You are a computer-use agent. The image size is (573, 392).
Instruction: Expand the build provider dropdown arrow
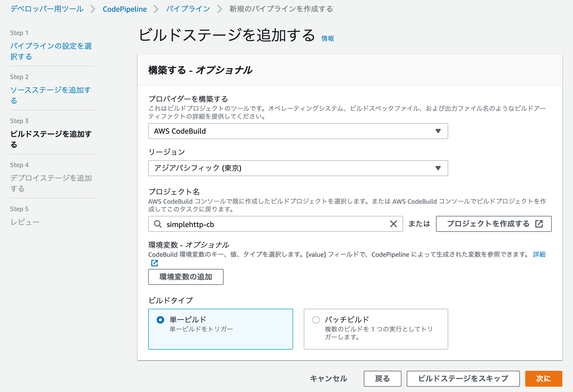click(438, 131)
